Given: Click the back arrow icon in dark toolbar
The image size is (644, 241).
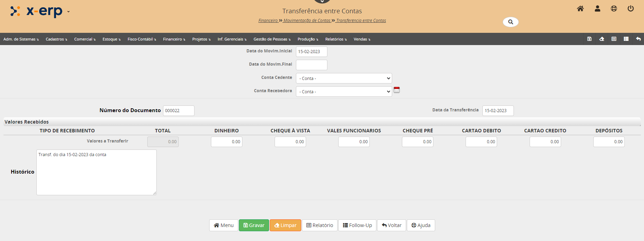Looking at the screenshot, I should click(x=638, y=39).
